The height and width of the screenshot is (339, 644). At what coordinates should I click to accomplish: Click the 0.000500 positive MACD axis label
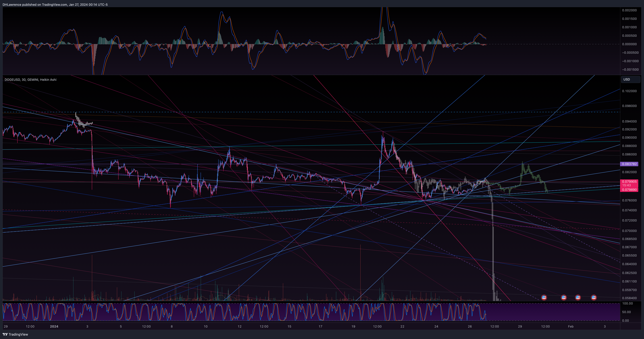(x=629, y=36)
